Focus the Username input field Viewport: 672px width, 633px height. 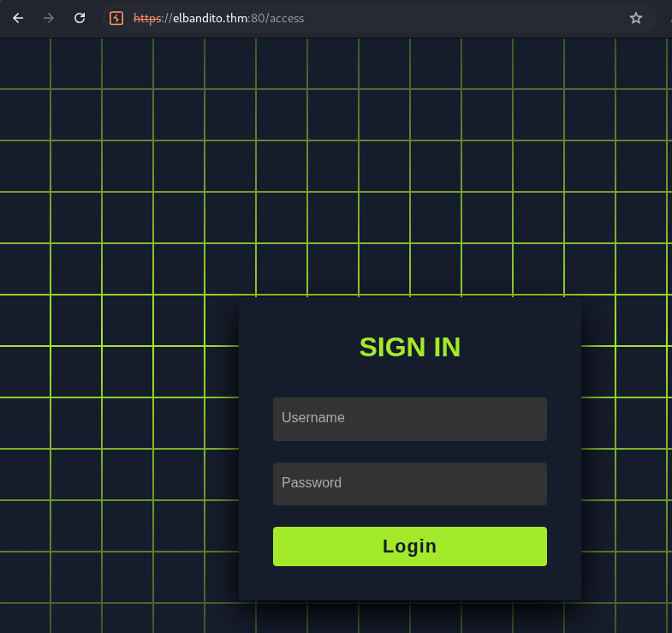pyautogui.click(x=410, y=419)
